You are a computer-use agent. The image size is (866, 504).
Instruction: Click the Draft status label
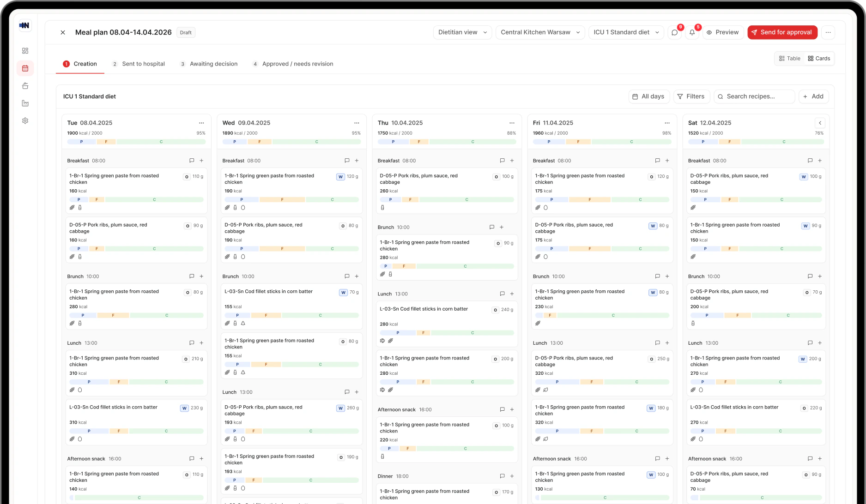(x=186, y=32)
